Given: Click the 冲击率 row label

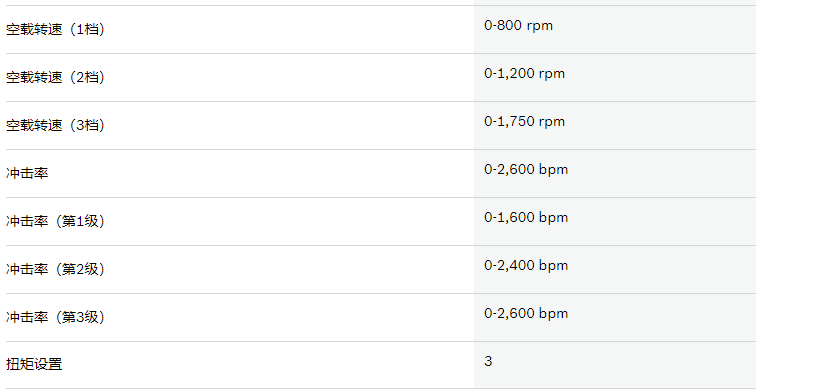Looking at the screenshot, I should [27, 173].
